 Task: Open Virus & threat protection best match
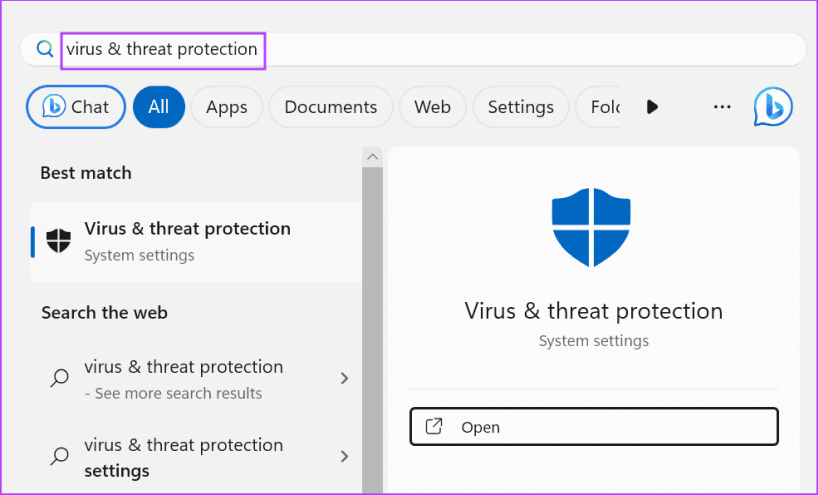click(187, 241)
